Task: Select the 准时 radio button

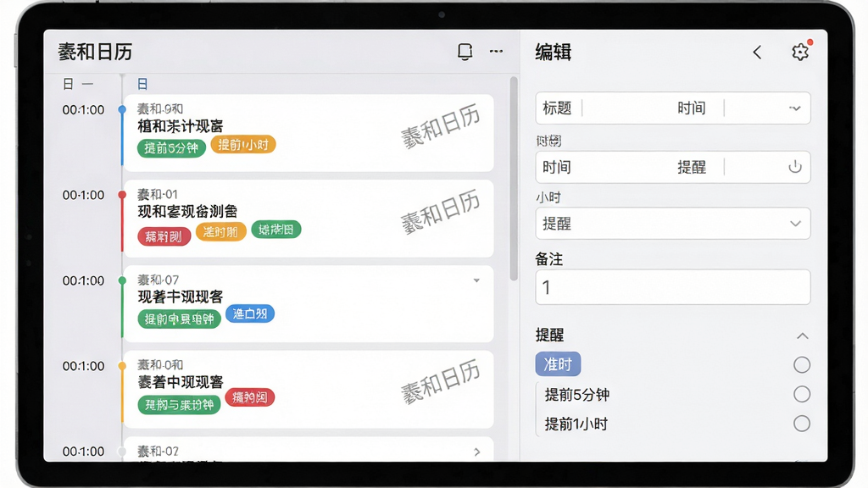Action: 802,364
